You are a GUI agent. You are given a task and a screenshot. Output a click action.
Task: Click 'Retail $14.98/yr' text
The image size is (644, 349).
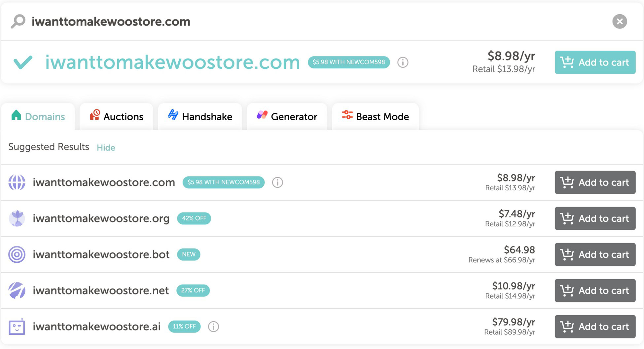(x=510, y=296)
